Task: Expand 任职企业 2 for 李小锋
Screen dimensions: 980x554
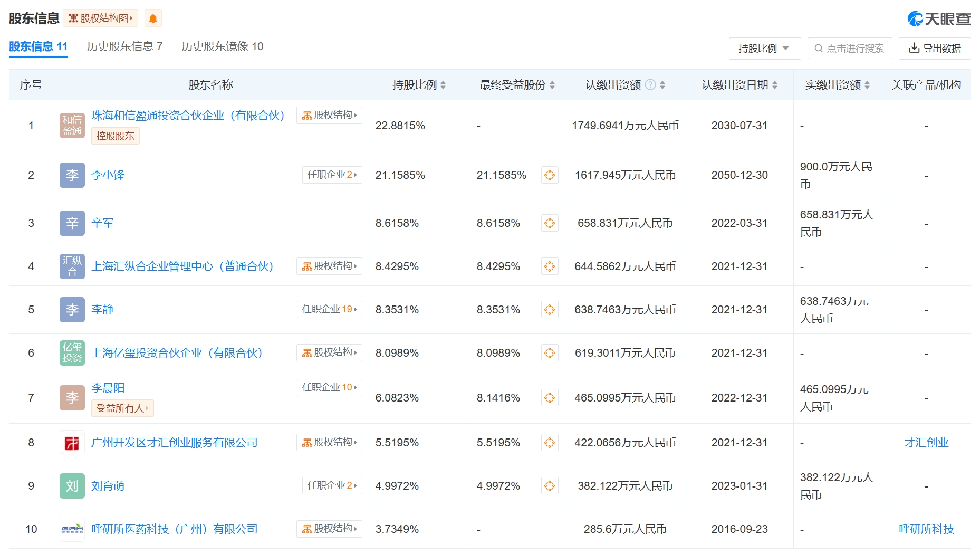Action: (332, 175)
